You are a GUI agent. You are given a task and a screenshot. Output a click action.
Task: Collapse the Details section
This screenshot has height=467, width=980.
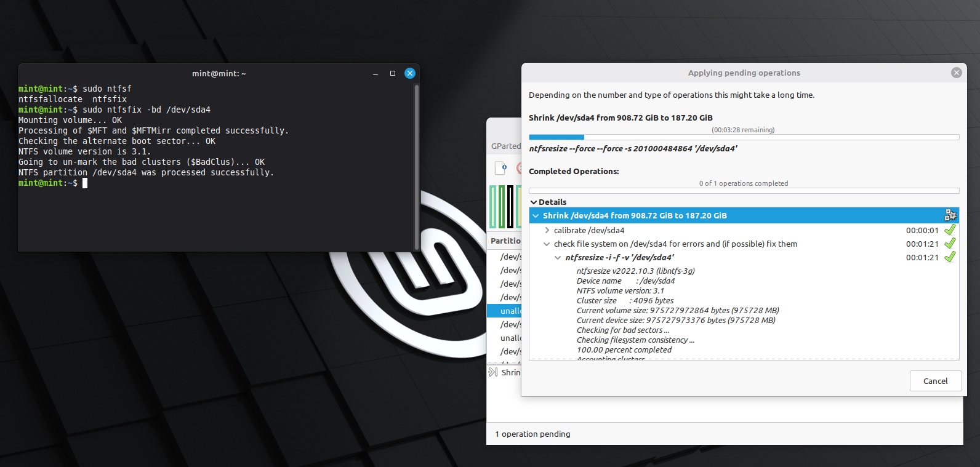[x=534, y=202]
